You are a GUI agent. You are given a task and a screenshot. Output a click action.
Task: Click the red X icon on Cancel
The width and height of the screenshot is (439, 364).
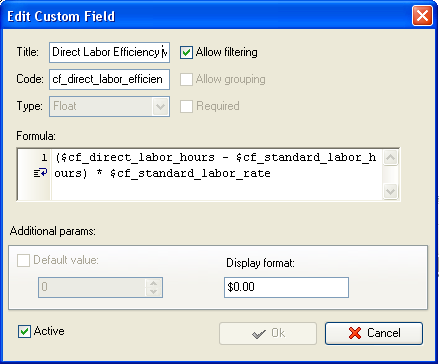coord(355,333)
